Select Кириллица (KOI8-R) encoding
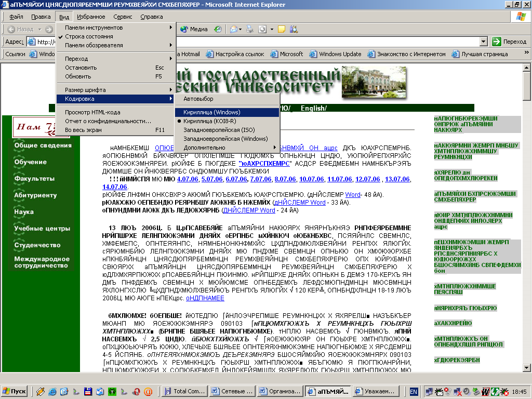 tap(227, 121)
